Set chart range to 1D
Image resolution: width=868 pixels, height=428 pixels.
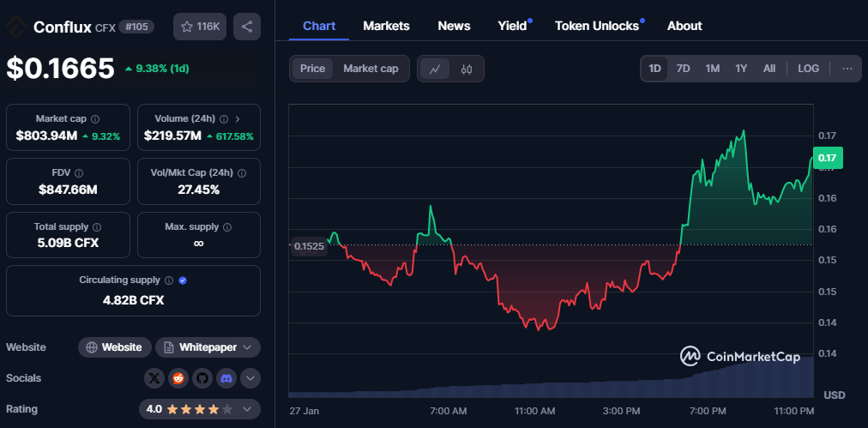coord(655,69)
